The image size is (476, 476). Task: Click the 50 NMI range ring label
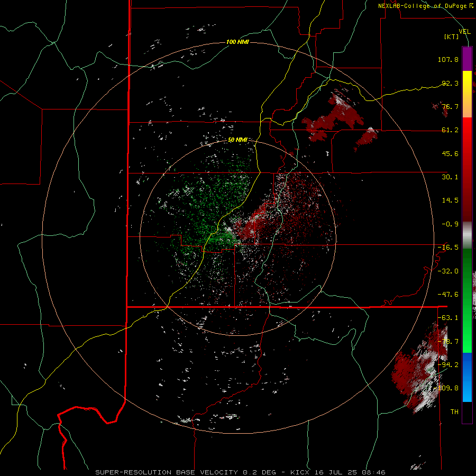tap(237, 140)
